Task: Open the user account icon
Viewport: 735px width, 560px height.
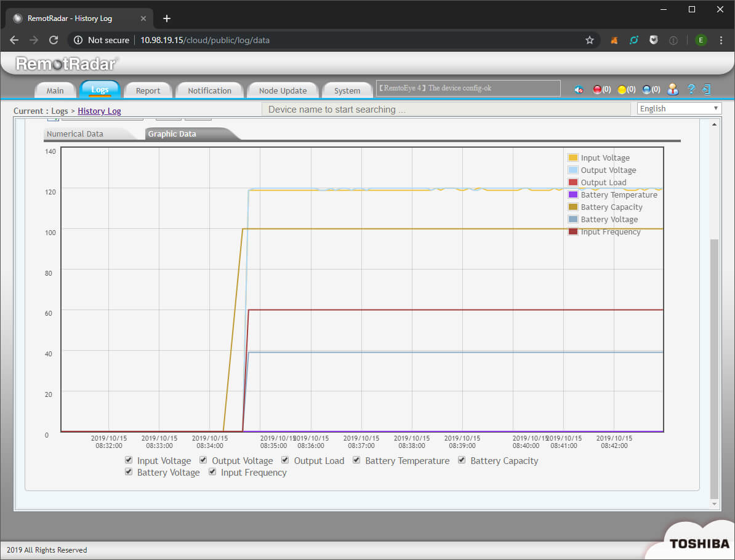Action: pos(673,89)
